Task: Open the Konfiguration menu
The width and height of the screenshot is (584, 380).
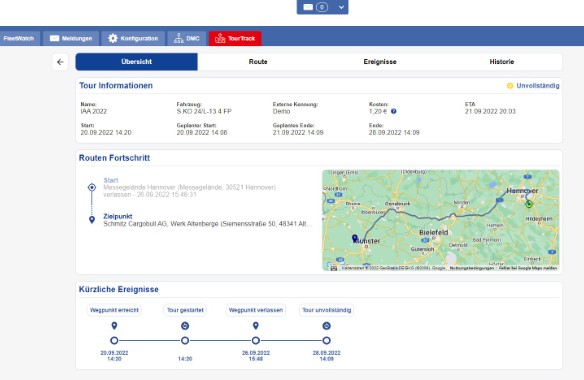Action: [133, 38]
